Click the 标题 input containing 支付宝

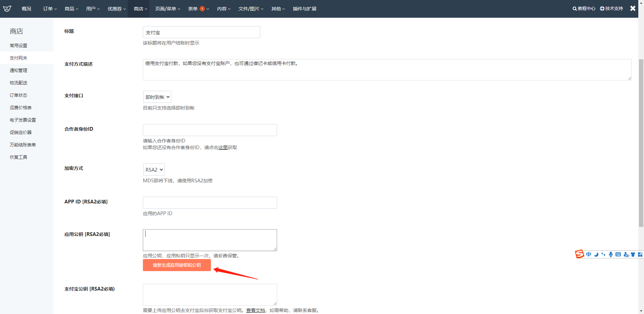[201, 32]
